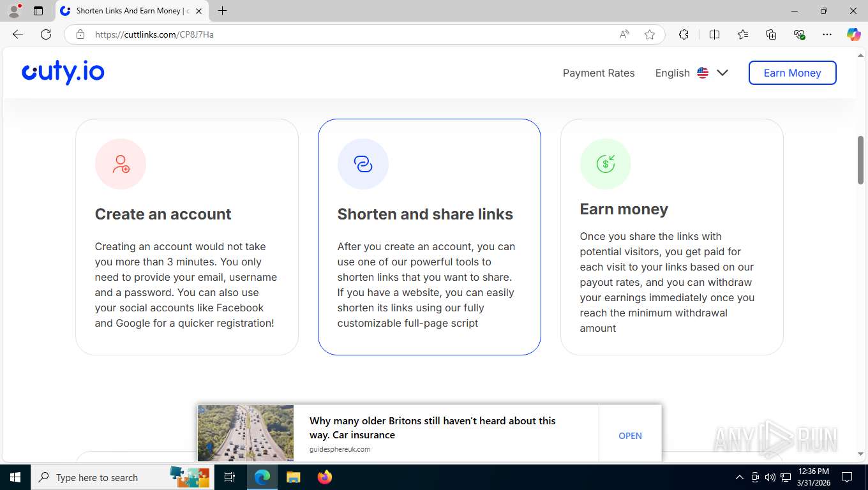Click the Create an account user icon
868x490 pixels.
tap(121, 164)
